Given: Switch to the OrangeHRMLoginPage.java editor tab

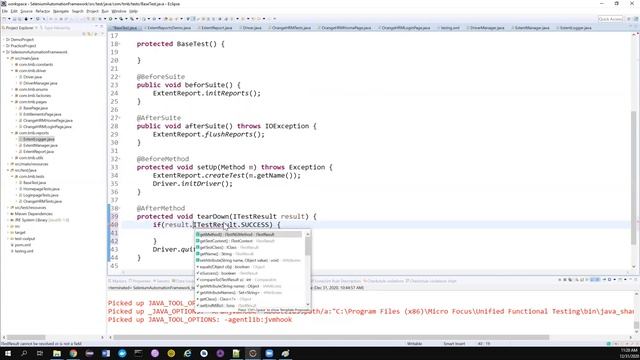Looking at the screenshot, I should click(405, 28).
